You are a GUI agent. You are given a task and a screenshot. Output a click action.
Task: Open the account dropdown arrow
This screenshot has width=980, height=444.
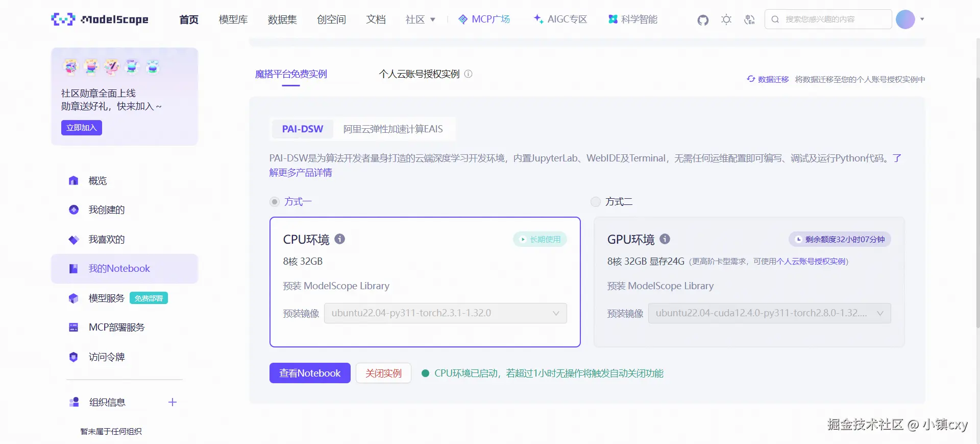click(x=922, y=19)
